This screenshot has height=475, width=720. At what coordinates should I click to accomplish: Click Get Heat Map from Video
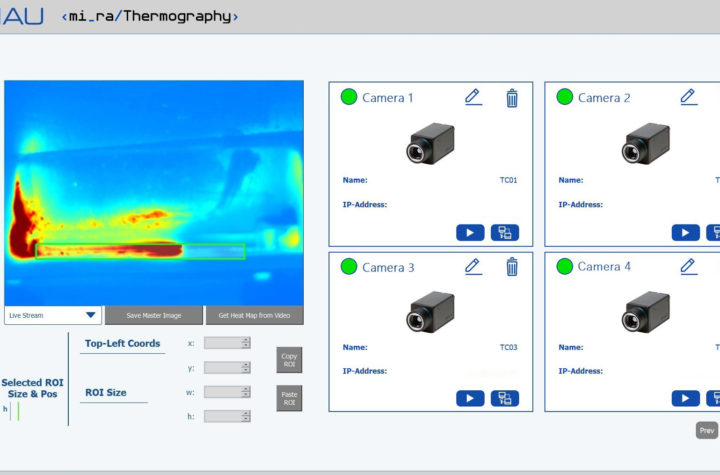(254, 315)
